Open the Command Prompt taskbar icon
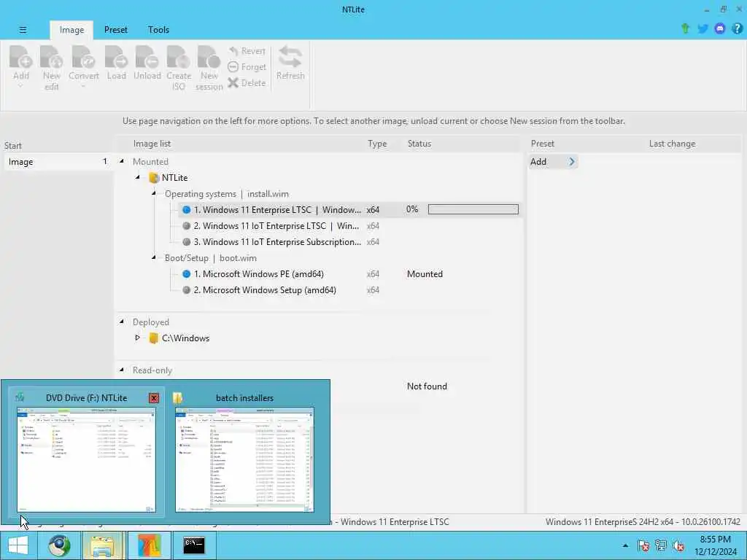 click(x=194, y=545)
